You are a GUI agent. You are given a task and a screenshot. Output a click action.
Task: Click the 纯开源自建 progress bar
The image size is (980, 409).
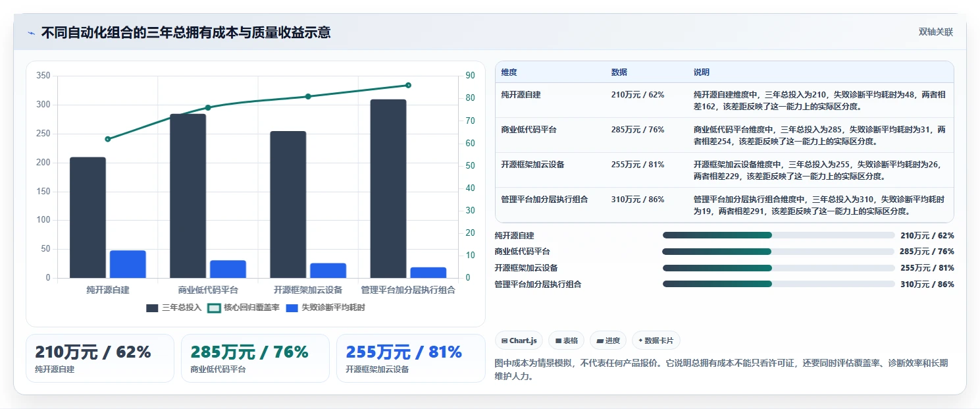click(779, 235)
